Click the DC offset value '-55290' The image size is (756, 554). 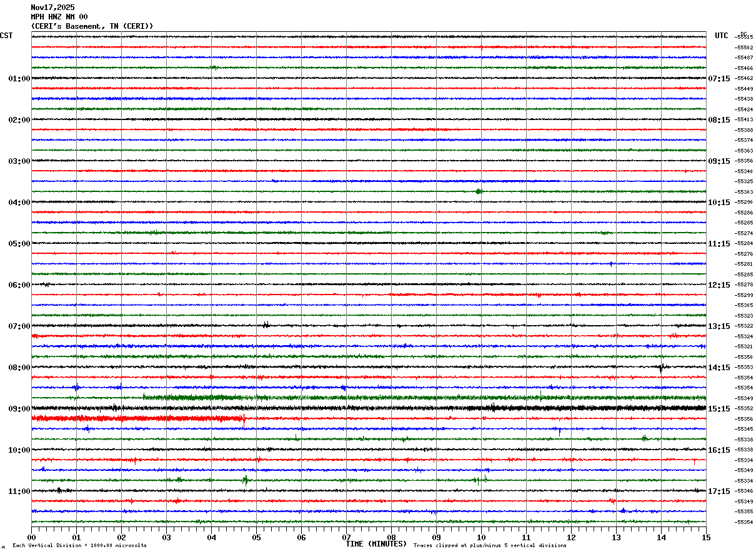coord(744,202)
